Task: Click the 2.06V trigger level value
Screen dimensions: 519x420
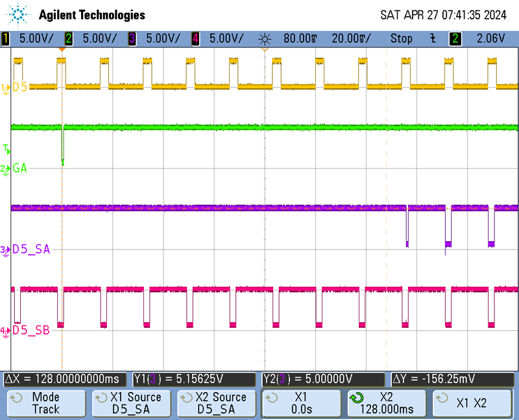Action: tap(490, 38)
